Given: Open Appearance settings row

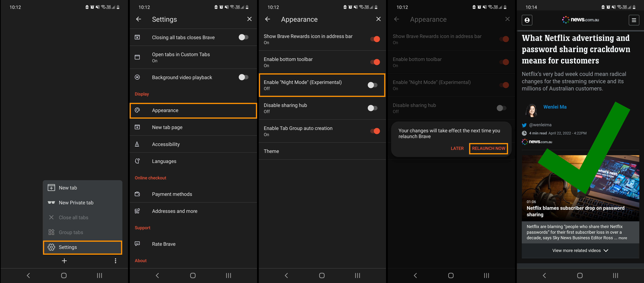Looking at the screenshot, I should click(x=193, y=110).
